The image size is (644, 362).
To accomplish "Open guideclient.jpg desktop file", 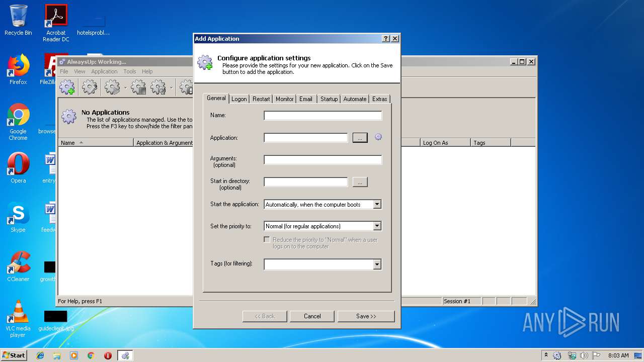I will [56, 321].
